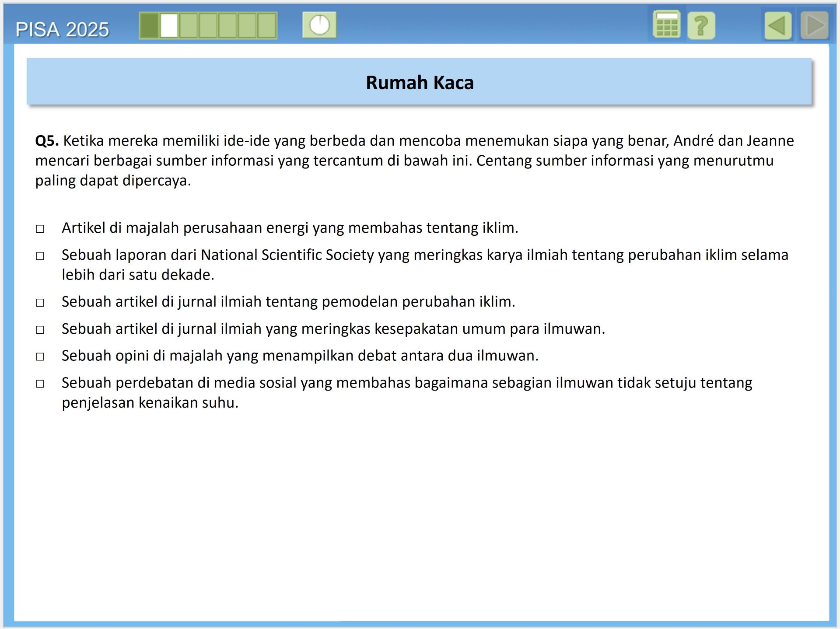Select first dark green progress box
Image resolution: width=840 pixels, height=629 pixels.
point(149,26)
